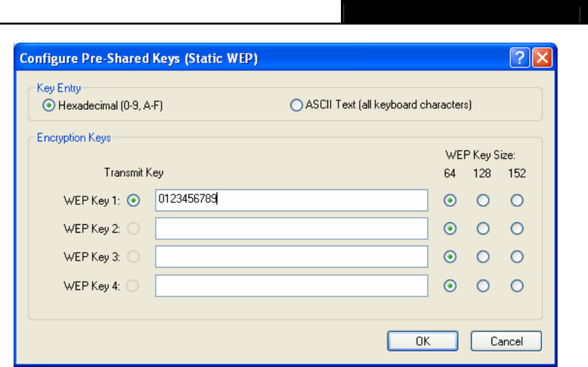Set WEP Key 4 size to 152
This screenshot has height=367, width=588.
pos(517,286)
